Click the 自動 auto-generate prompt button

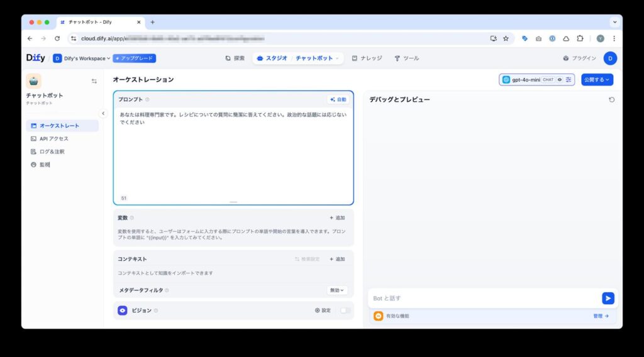click(x=338, y=99)
